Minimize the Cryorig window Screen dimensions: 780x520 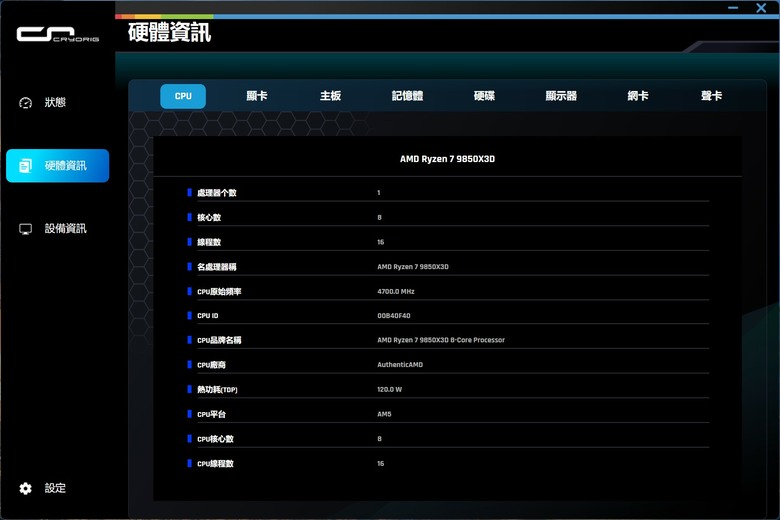click(x=733, y=8)
